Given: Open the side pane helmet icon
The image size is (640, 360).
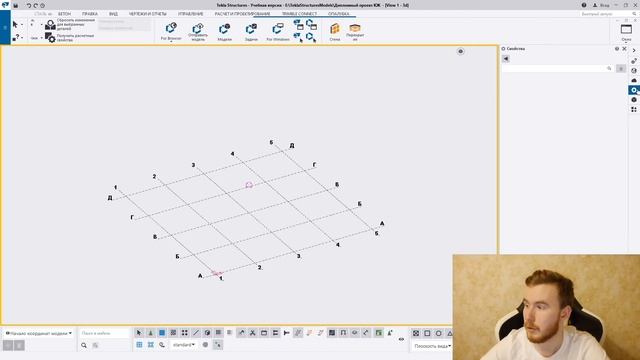Looking at the screenshot, I should coord(634,80).
